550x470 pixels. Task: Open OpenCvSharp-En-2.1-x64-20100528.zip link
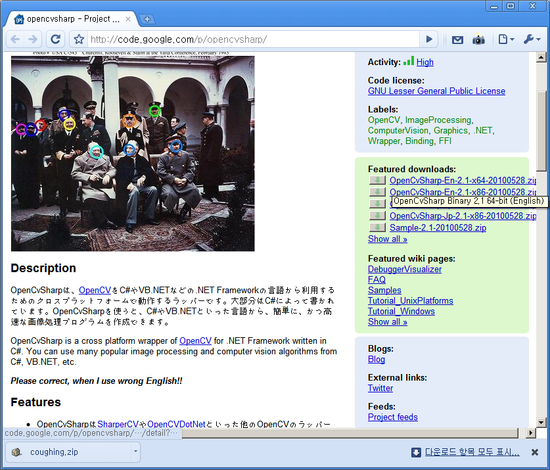tap(463, 180)
